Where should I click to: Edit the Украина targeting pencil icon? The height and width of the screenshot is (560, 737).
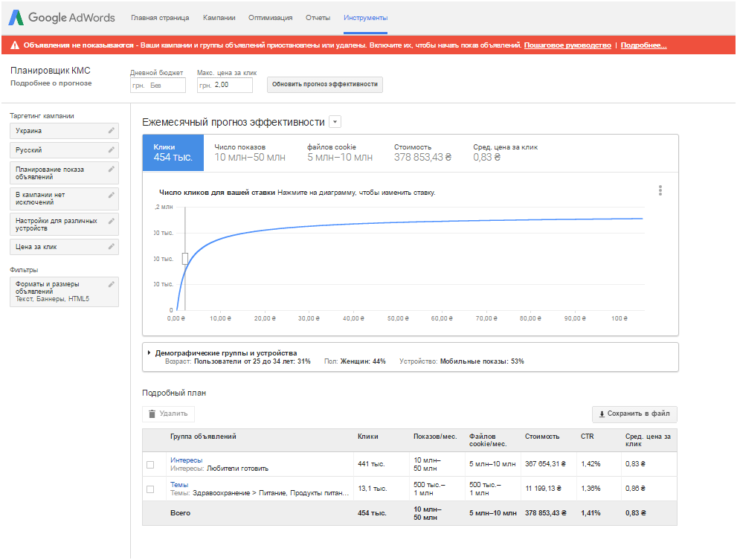[x=112, y=131]
